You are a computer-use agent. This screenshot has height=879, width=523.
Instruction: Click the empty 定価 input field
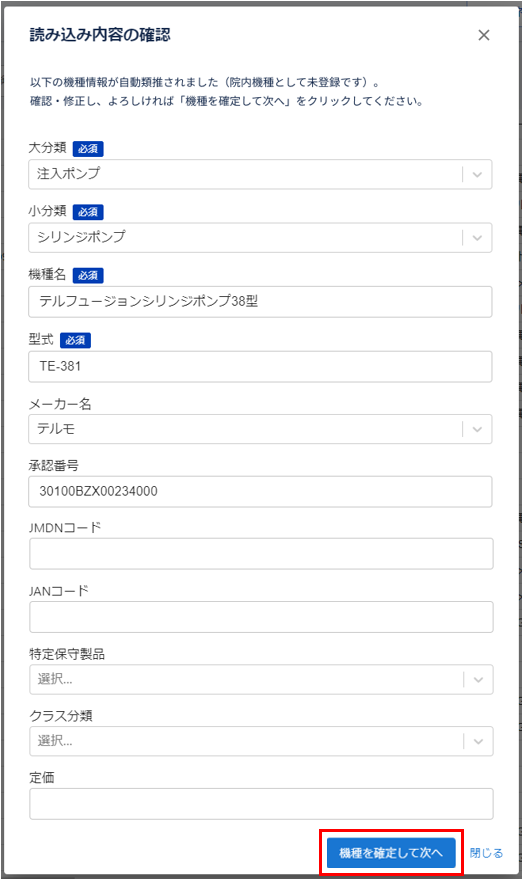click(261, 804)
